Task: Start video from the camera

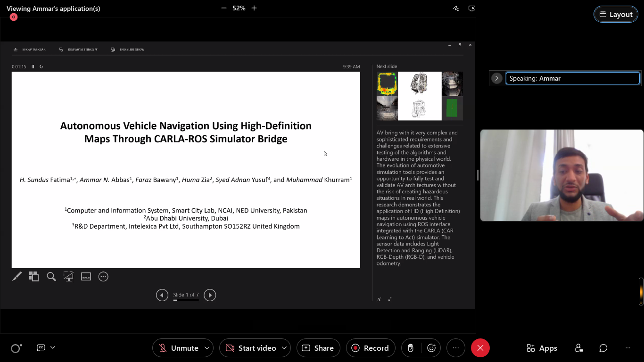Action: [251, 348]
